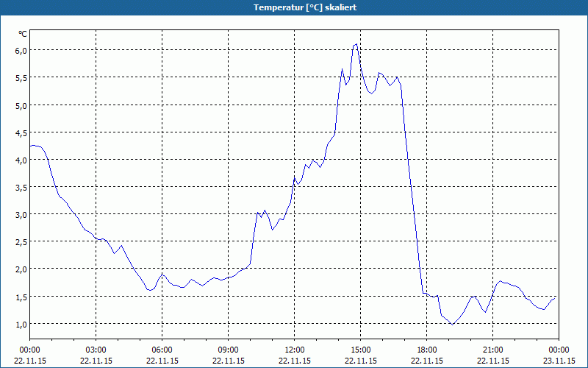Click the 22.11.15 date under 12:00

point(295,361)
